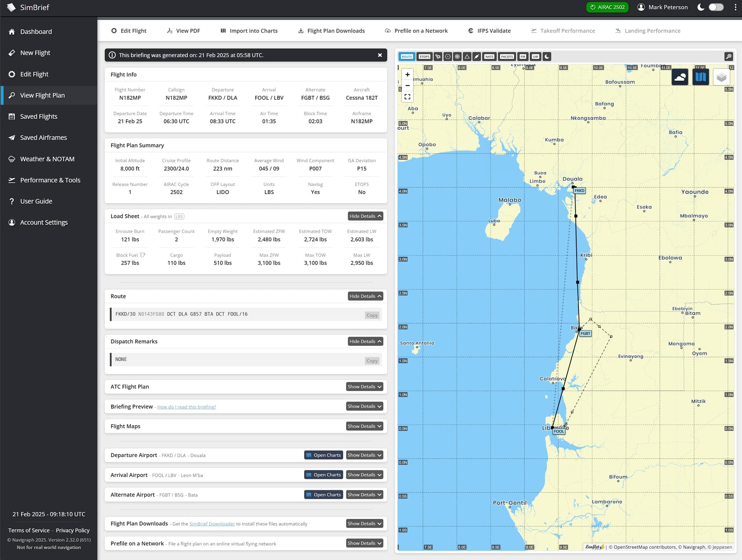Expand ATC Flight Plan details
742x560 pixels.
click(364, 386)
